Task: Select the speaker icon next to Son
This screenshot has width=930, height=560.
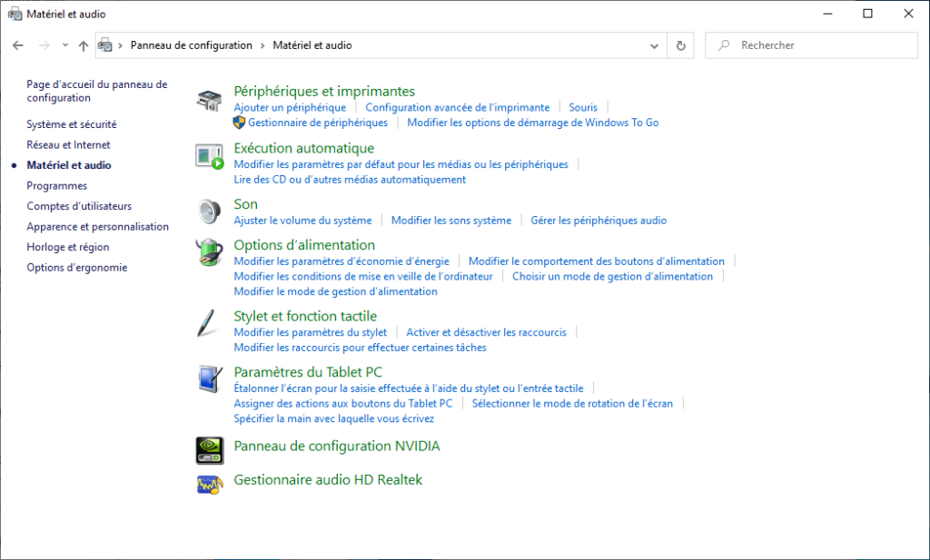Action: pos(209,212)
